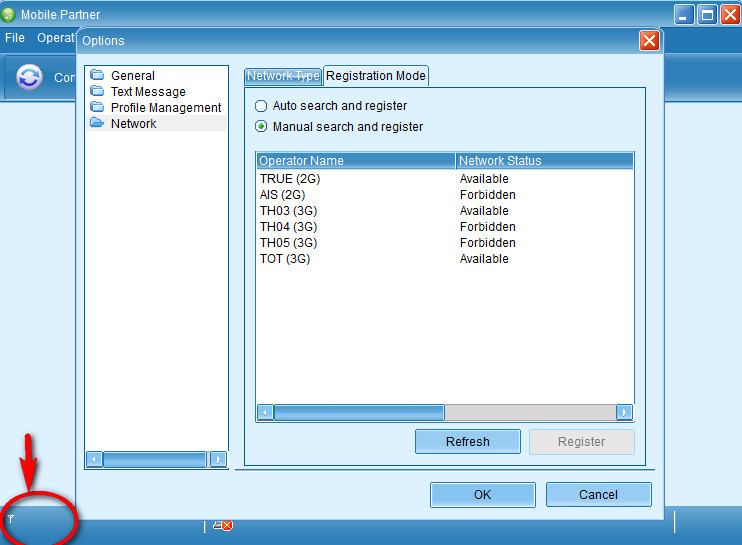Click Forbidden status of AIS (2G)
Screen dimensions: 742x545
point(487,195)
